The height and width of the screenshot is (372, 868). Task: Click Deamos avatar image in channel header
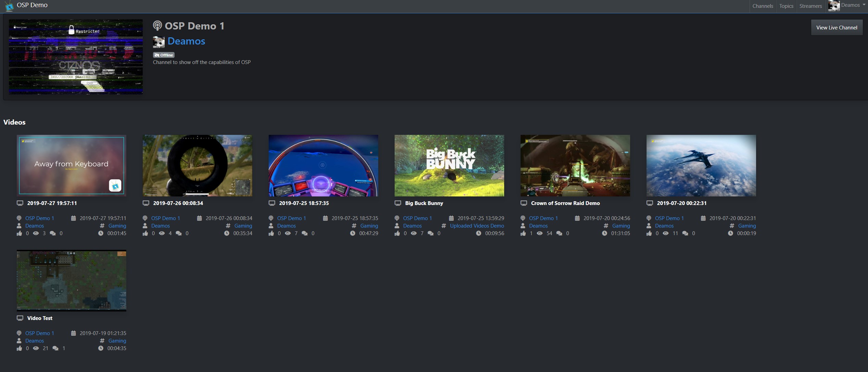[159, 42]
